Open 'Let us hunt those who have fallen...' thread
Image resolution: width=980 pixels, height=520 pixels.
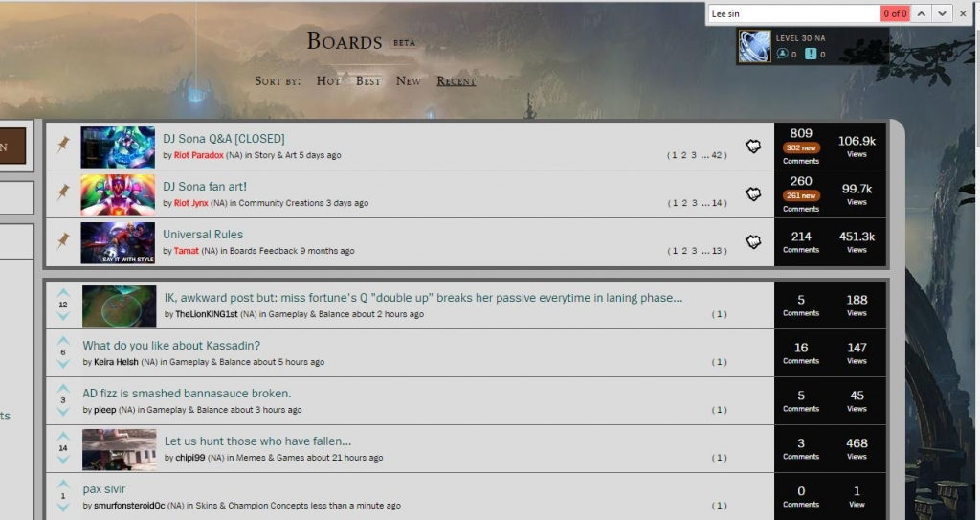click(x=257, y=441)
